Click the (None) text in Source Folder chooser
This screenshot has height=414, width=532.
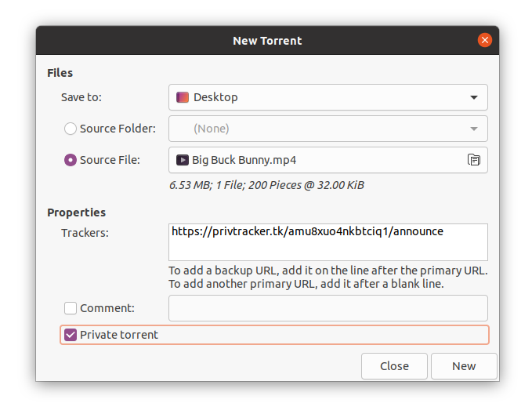point(212,129)
